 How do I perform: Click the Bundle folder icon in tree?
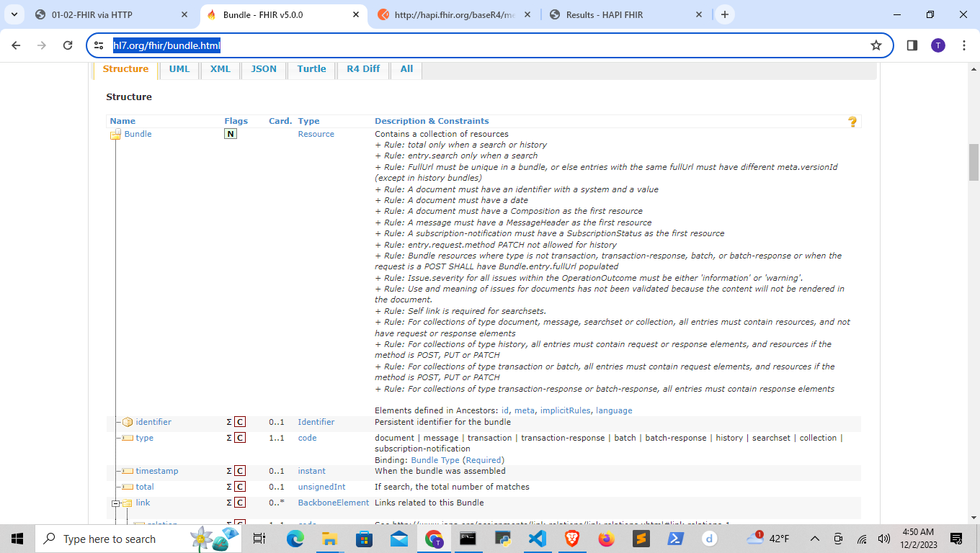coord(115,135)
